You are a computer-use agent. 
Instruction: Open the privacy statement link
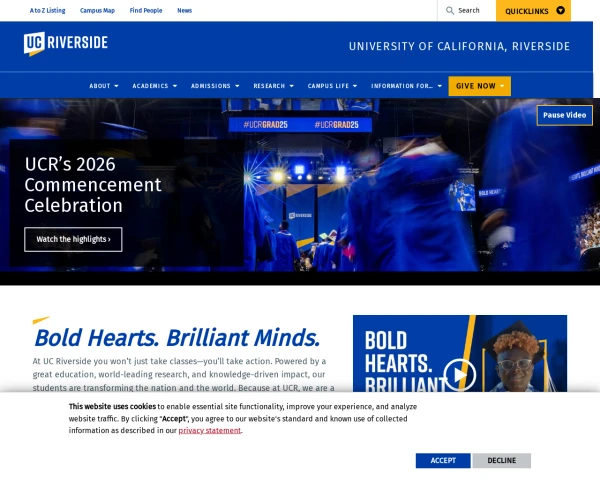(x=210, y=430)
